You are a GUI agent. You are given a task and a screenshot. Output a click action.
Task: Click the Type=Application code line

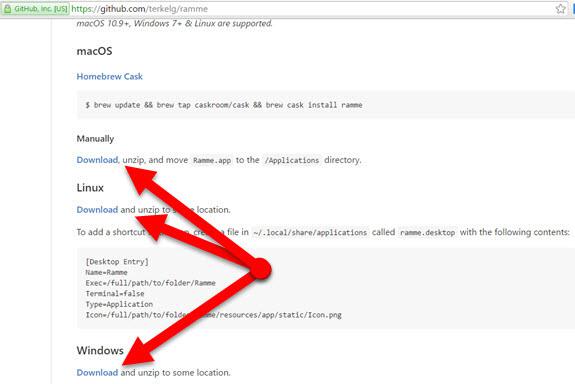(119, 304)
